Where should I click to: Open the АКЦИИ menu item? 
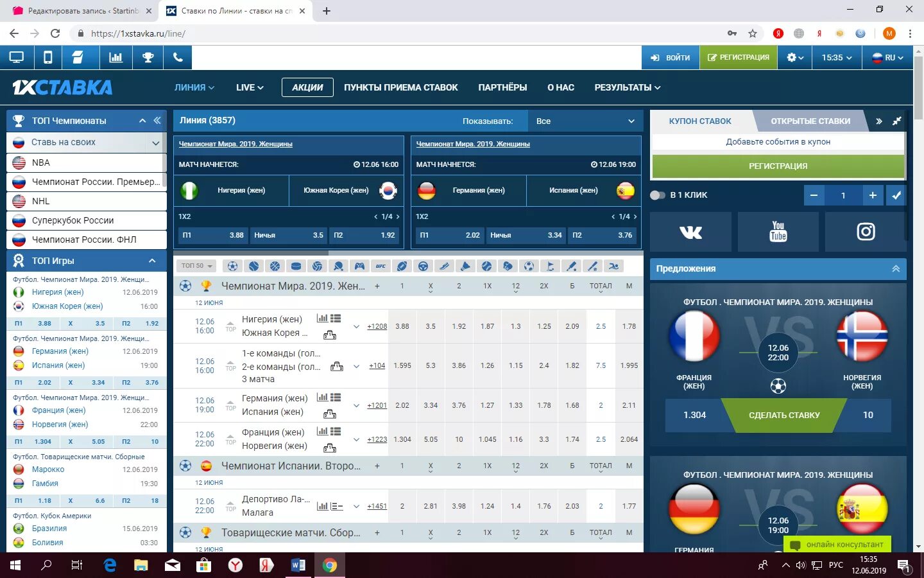click(x=307, y=87)
